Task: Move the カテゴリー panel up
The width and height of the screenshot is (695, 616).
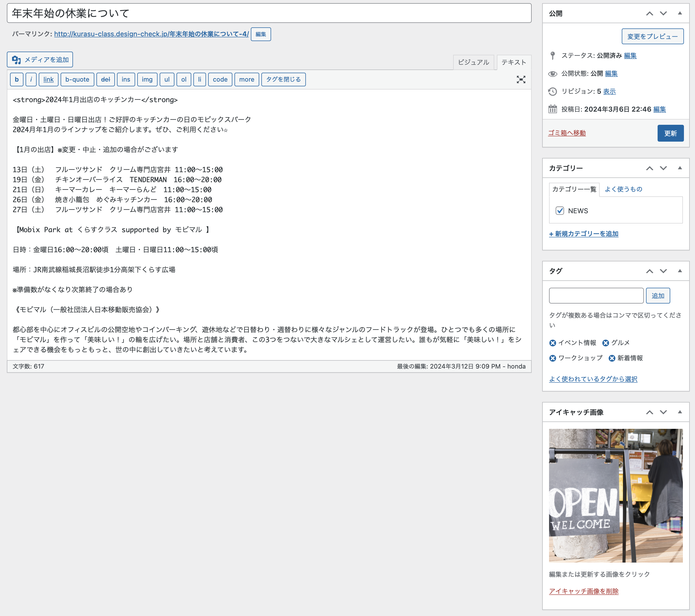Action: coord(649,168)
